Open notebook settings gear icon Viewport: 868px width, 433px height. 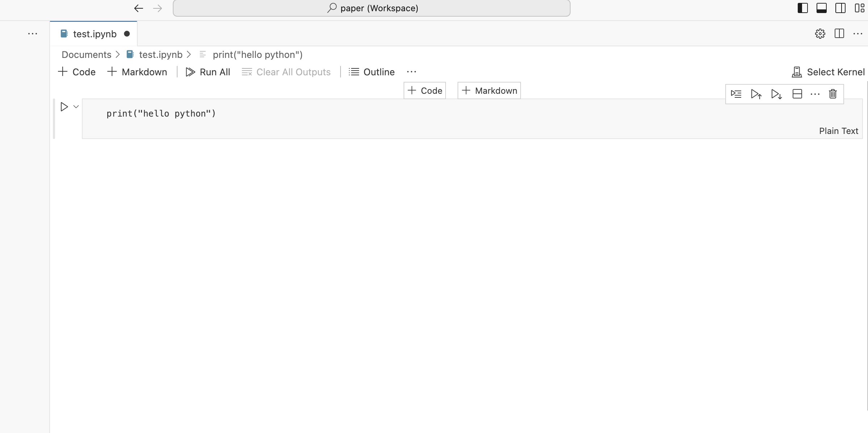(820, 34)
